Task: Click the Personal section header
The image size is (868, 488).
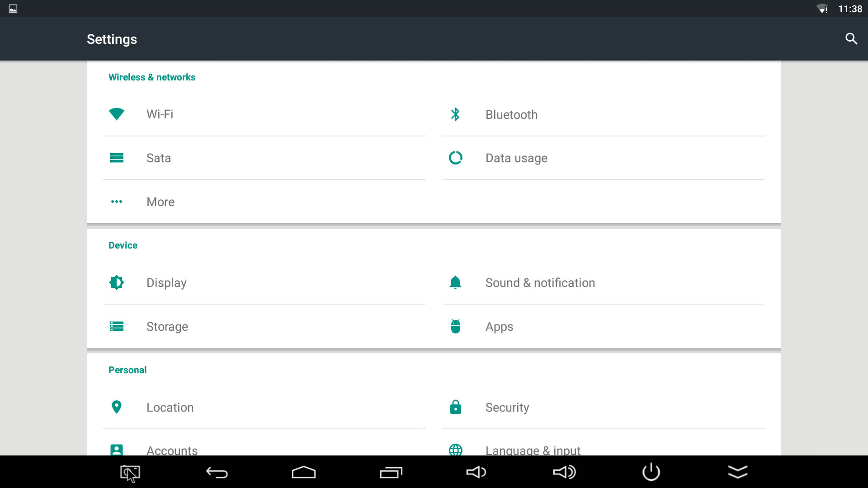Action: [x=127, y=370]
